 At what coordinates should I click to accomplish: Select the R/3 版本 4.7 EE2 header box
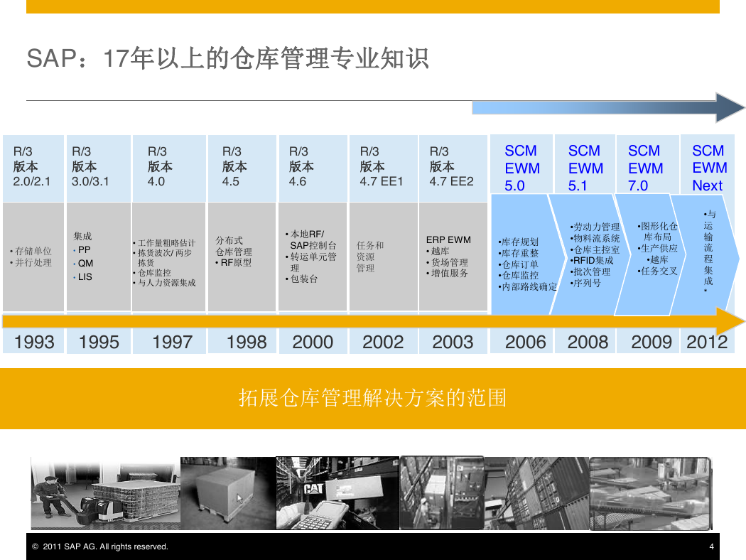point(453,168)
